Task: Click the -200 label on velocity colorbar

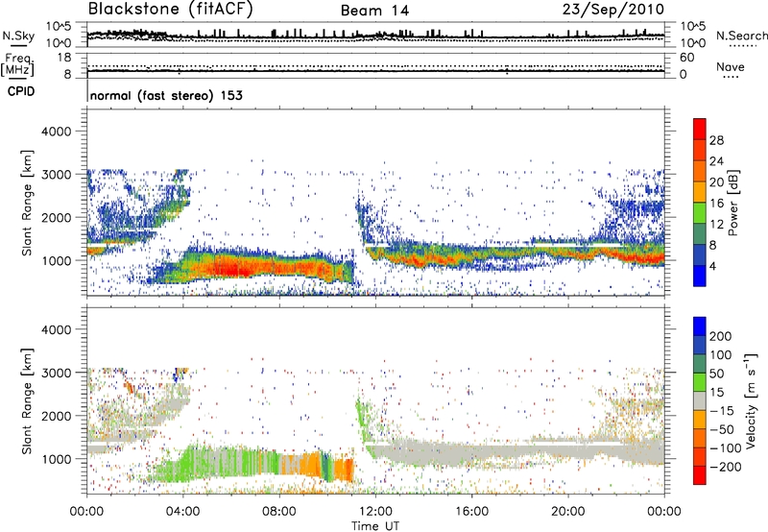Action: point(726,467)
